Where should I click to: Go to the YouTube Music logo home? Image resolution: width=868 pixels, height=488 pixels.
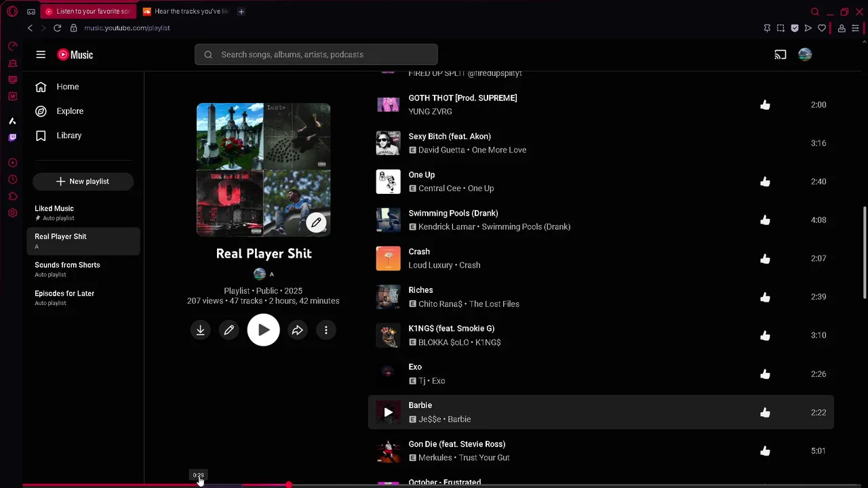pyautogui.click(x=75, y=55)
